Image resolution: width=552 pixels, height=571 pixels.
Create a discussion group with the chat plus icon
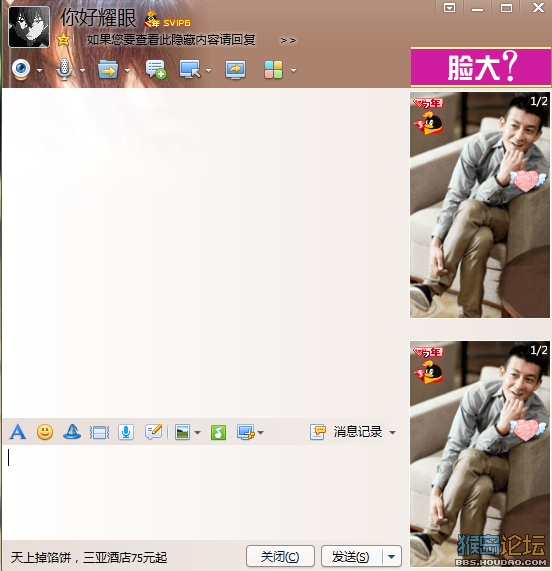click(156, 69)
